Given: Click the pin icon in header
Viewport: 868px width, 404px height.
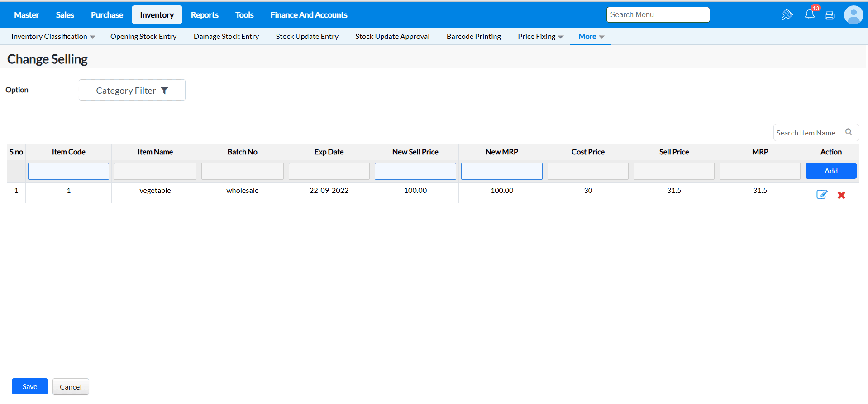Looking at the screenshot, I should tap(787, 14).
